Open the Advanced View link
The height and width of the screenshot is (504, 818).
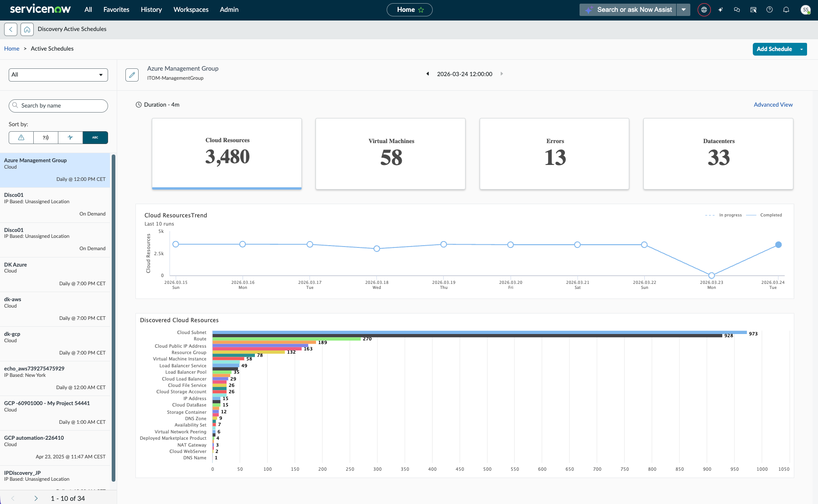click(773, 105)
